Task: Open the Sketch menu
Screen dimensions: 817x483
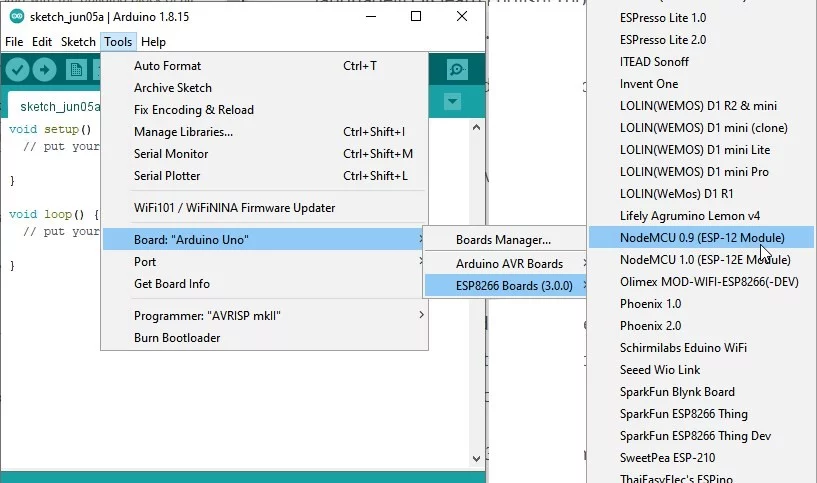Action: (x=78, y=42)
